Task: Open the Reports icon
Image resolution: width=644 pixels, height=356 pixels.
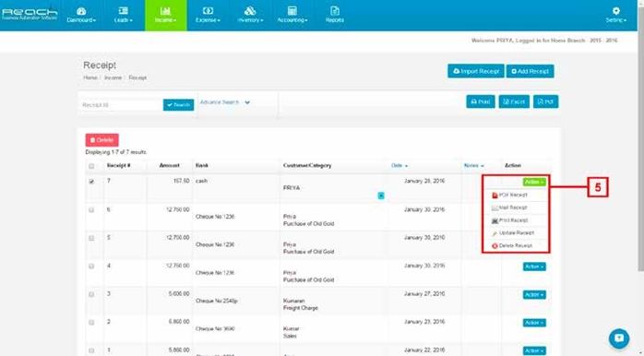Action: [x=335, y=11]
